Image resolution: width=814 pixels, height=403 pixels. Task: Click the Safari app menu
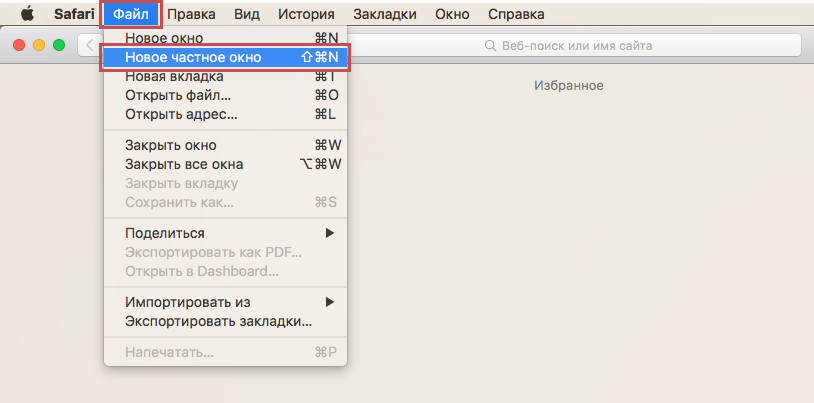[74, 15]
